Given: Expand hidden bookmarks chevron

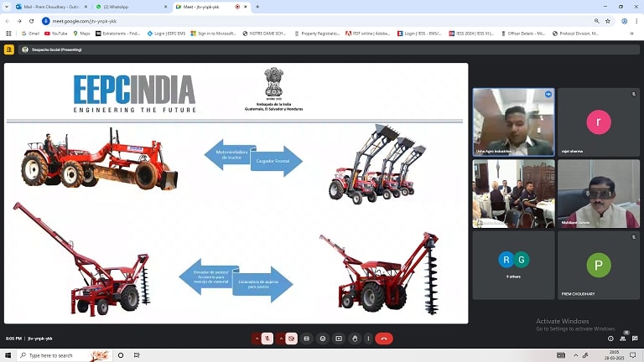Looking at the screenshot, I should [631, 34].
